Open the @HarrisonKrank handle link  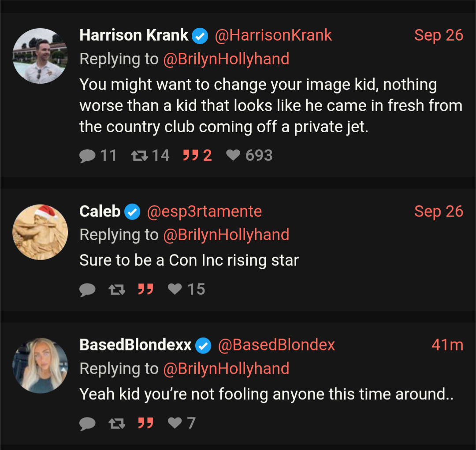coord(273,35)
